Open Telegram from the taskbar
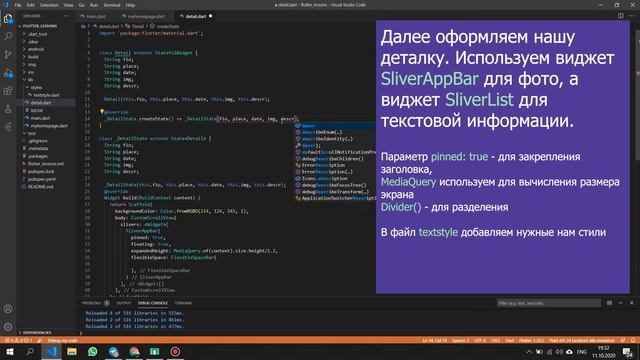Image resolution: width=640 pixels, height=360 pixels. (x=113, y=352)
